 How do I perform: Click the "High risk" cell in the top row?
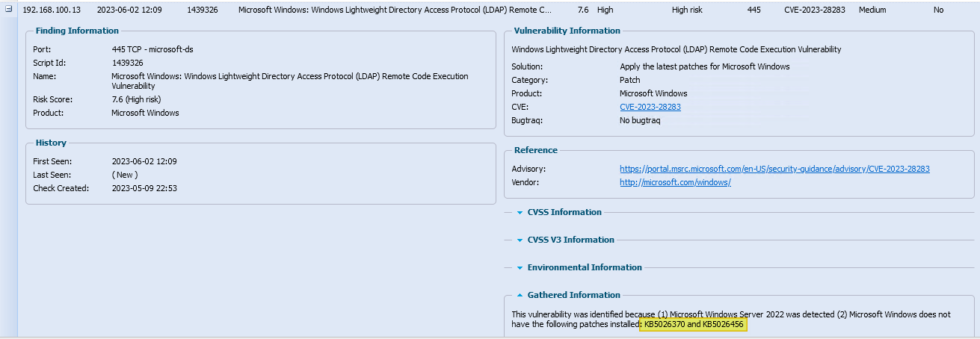tap(689, 10)
